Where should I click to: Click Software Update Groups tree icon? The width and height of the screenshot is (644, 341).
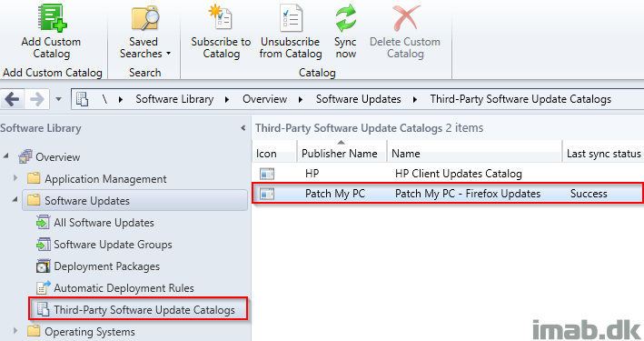click(x=43, y=245)
